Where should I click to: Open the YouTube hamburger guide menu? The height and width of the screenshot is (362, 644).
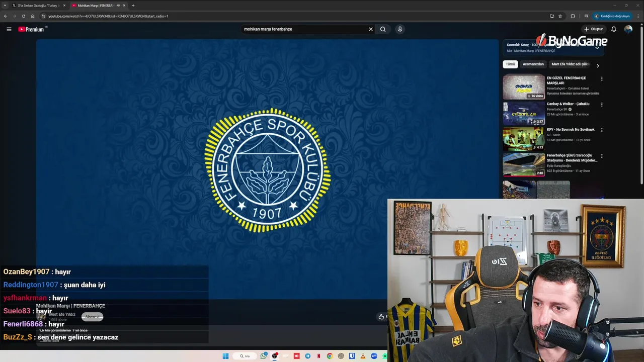[9, 29]
